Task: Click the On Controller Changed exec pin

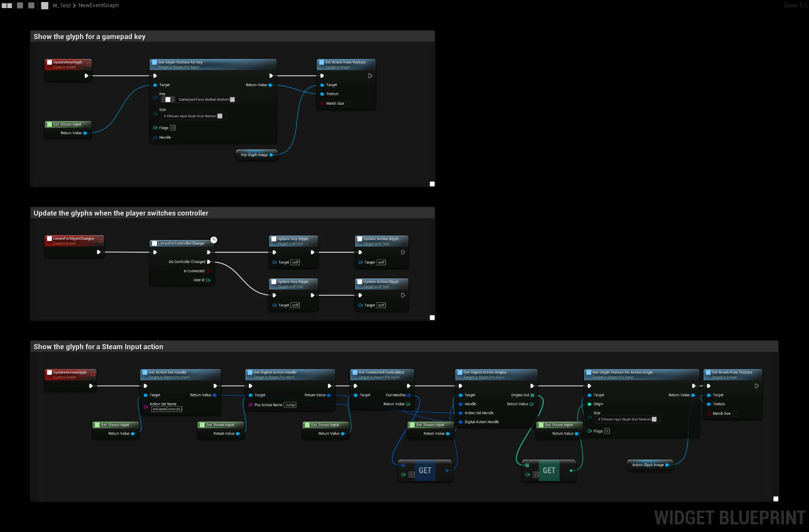Action: [209, 262]
